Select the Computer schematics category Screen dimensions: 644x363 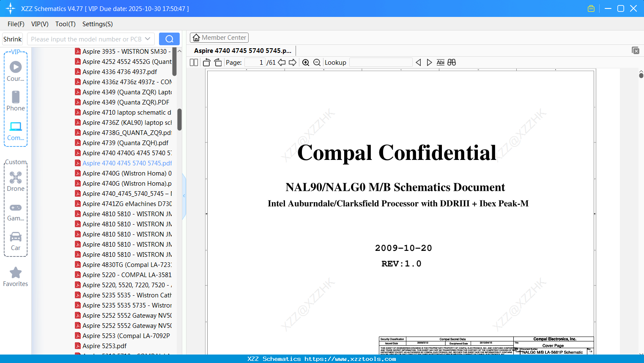tap(16, 131)
